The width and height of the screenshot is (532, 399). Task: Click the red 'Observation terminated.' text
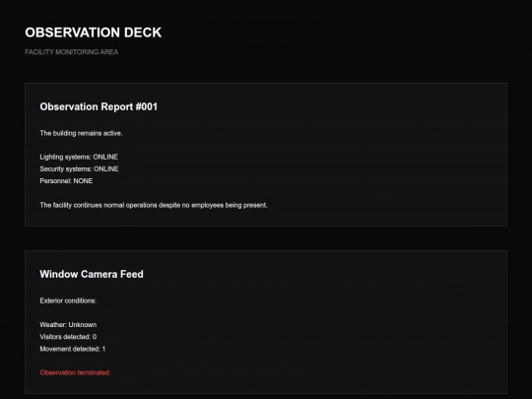coord(75,372)
